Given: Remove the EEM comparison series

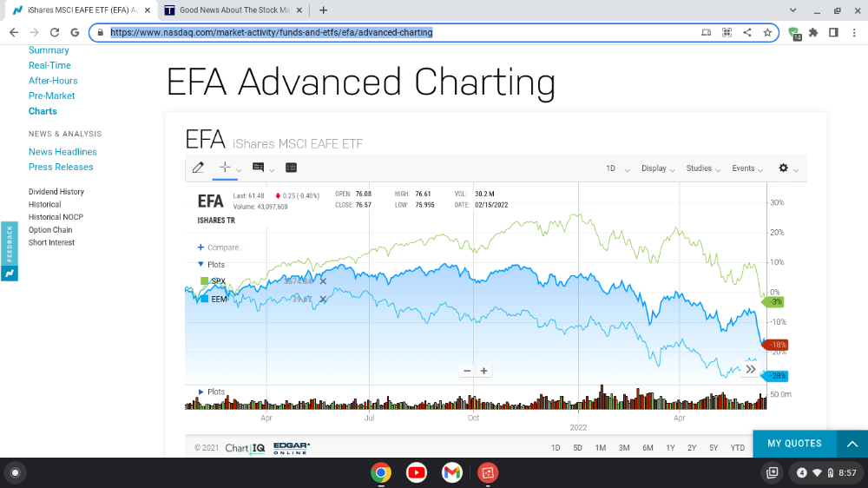Looking at the screenshot, I should tap(323, 299).
